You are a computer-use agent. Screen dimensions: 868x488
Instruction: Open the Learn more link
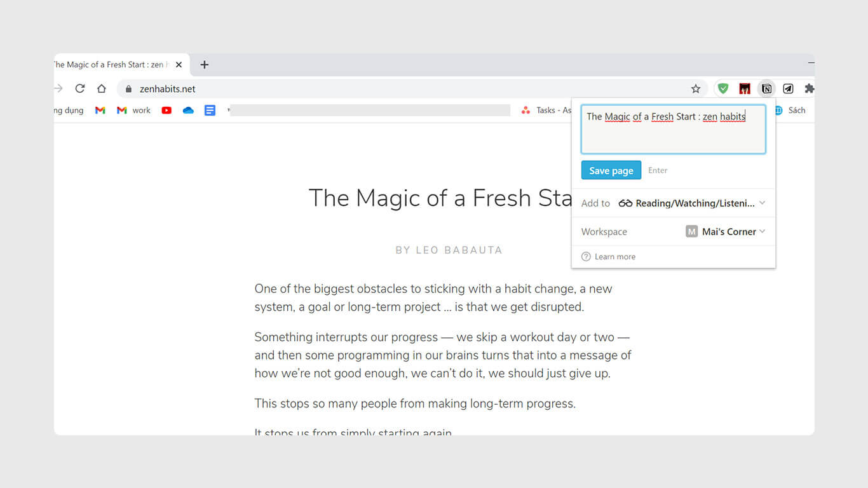point(614,257)
